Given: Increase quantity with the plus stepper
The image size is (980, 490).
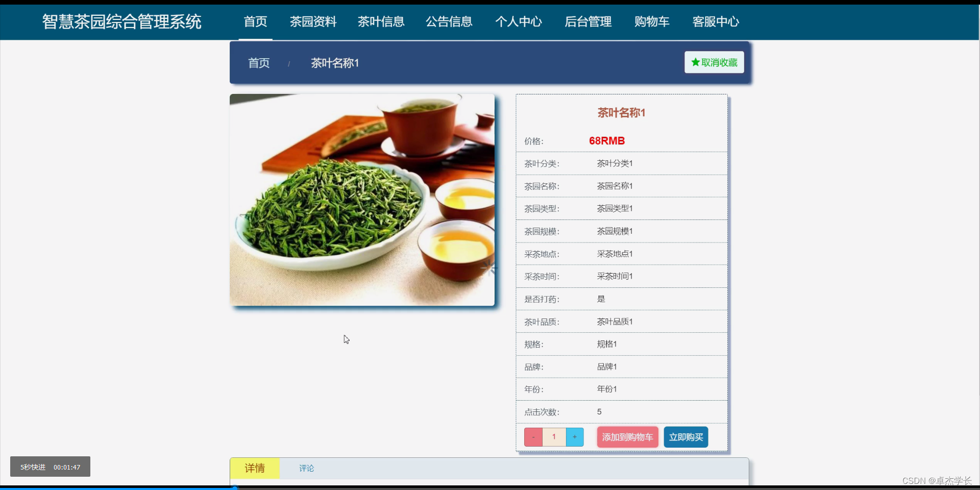Looking at the screenshot, I should (575, 437).
